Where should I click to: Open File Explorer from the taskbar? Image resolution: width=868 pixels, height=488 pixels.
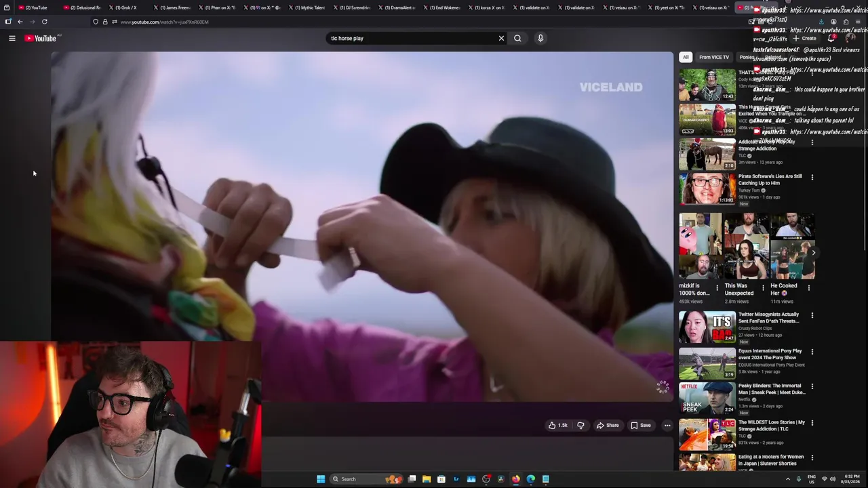pos(427,479)
